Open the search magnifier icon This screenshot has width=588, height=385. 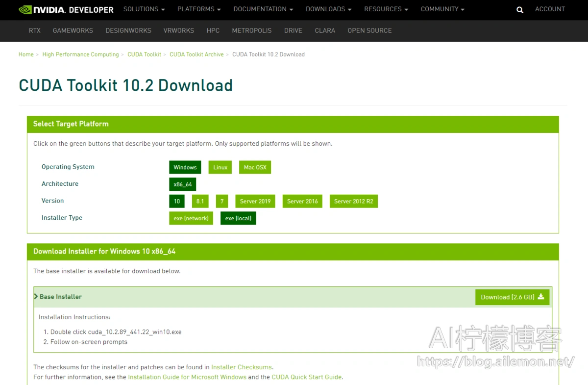coord(520,10)
